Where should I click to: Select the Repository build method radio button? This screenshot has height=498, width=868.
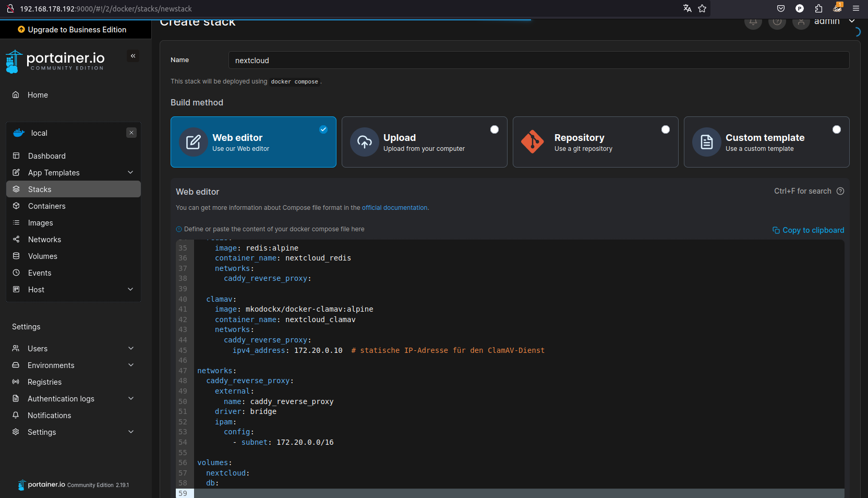665,129
